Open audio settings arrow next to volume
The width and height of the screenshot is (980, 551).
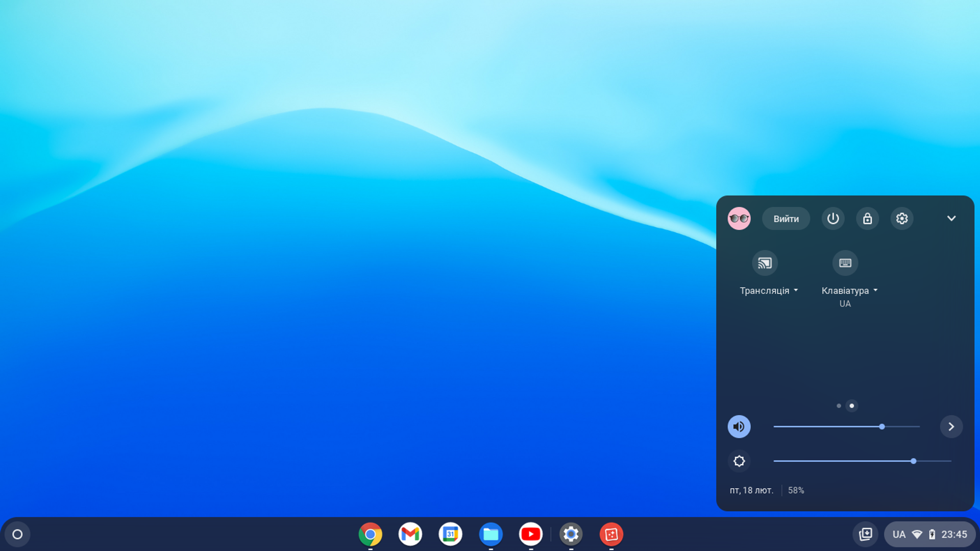tap(951, 426)
